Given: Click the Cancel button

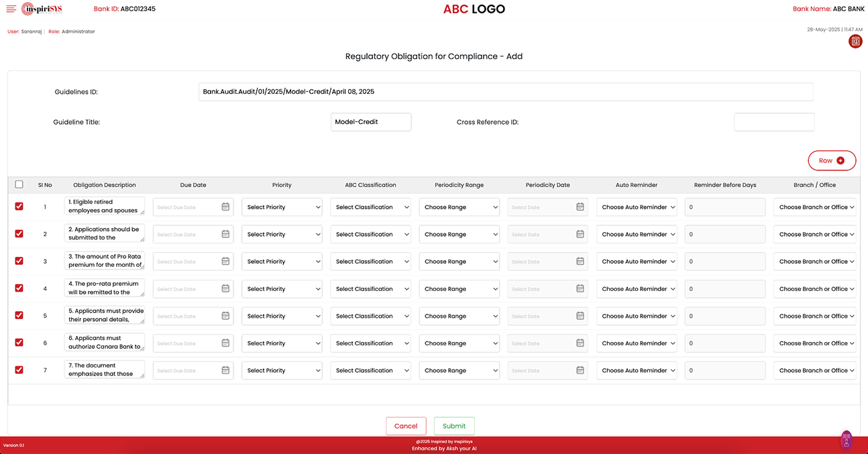Looking at the screenshot, I should pyautogui.click(x=406, y=426).
